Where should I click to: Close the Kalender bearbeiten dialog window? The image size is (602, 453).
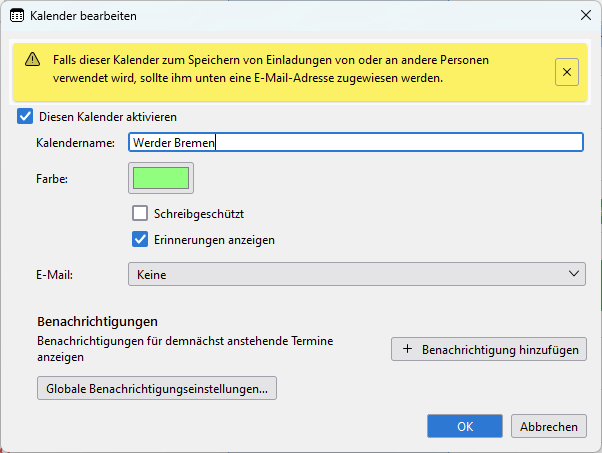[x=585, y=16]
